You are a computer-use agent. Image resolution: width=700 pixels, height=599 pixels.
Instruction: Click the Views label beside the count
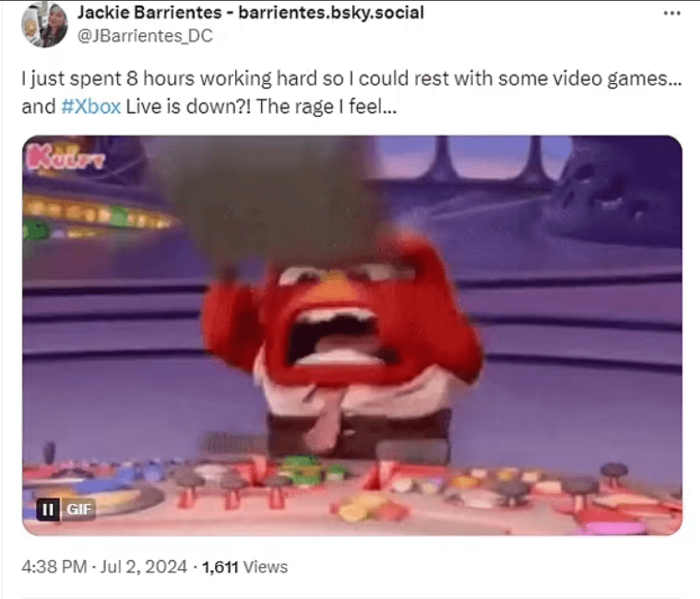pos(266,567)
